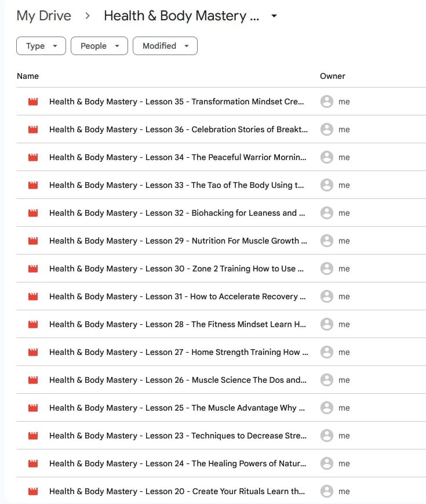
Task: Select Lesson 26 Muscle Science file name
Action: pyautogui.click(x=177, y=380)
